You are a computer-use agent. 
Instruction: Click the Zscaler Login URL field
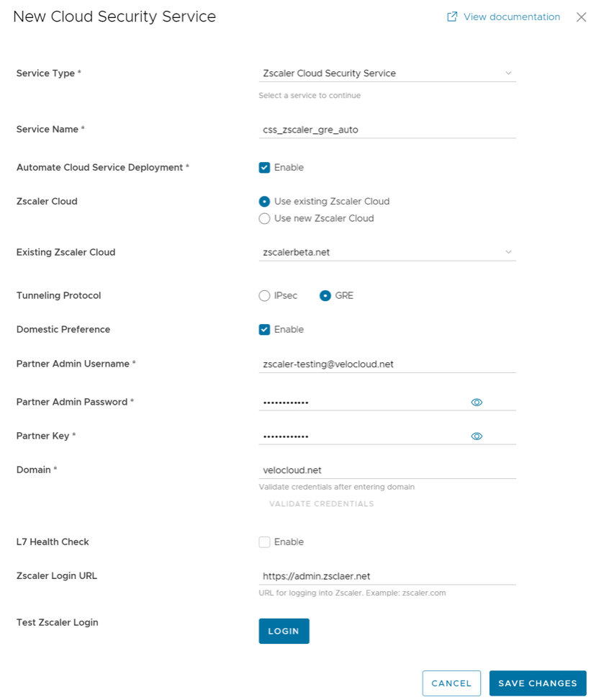pos(387,575)
